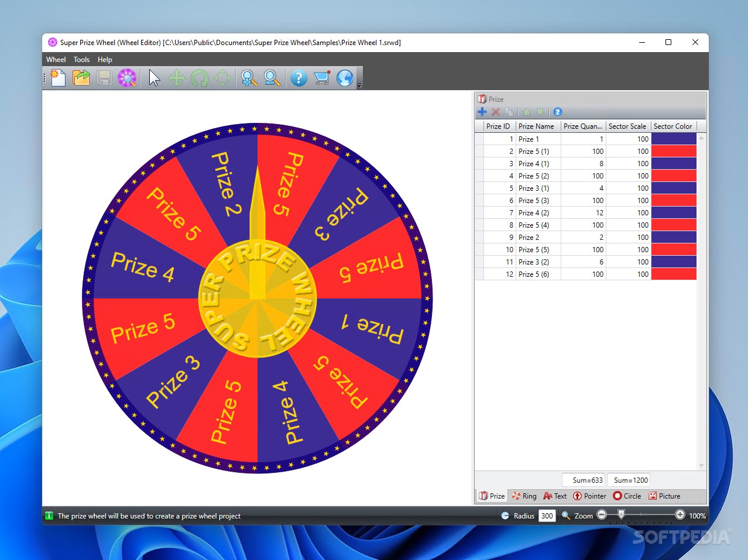Click the blue color swatch of Prize 1 row
748x560 pixels.
[674, 139]
